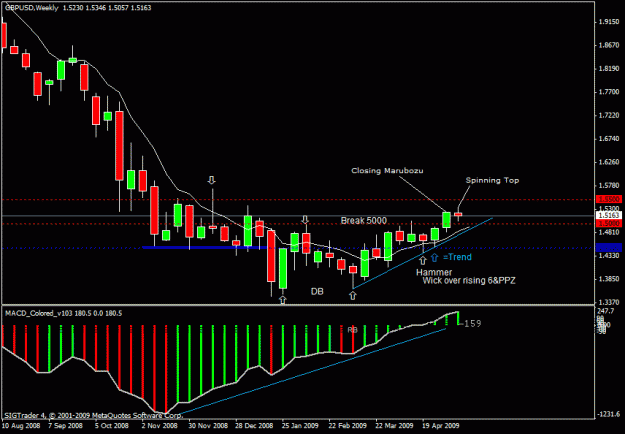The image size is (625, 434).
Task: Select the blue trendline under the MACD histogram
Action: pos(311,372)
